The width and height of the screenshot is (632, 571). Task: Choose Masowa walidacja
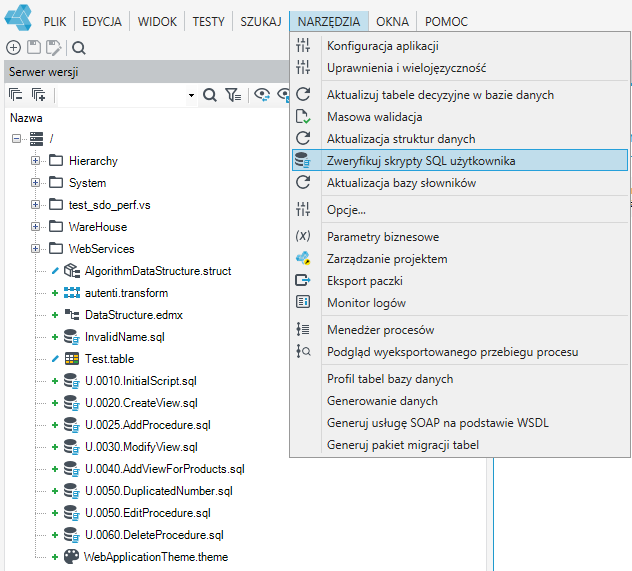pos(460,117)
